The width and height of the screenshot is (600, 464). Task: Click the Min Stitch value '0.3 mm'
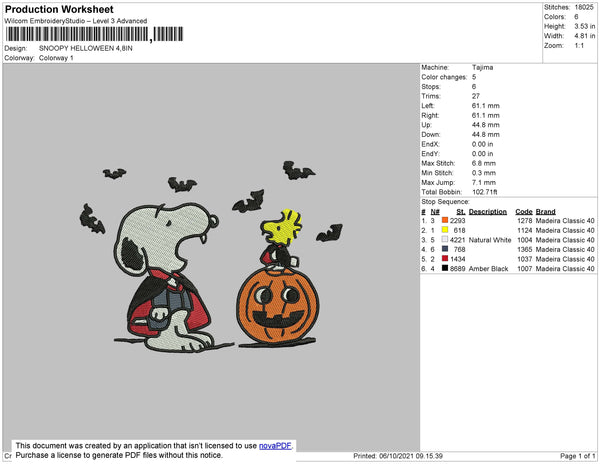(484, 173)
